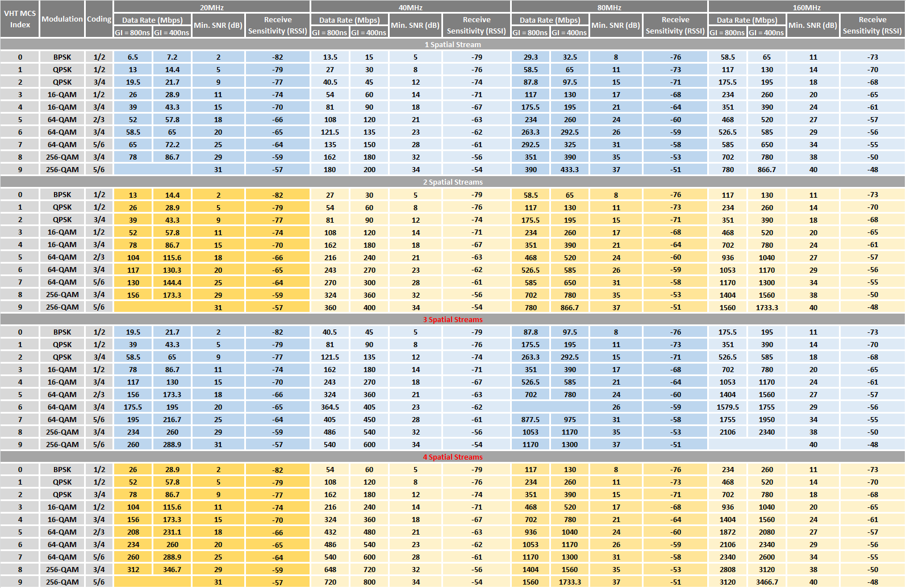This screenshot has height=588, width=906.
Task: Select the '6.5' data rate cell
Action: coord(133,57)
